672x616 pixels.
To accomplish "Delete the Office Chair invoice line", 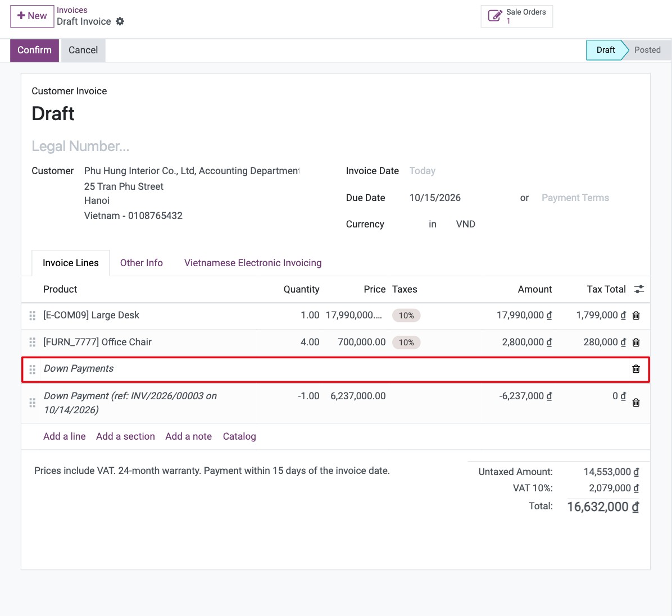I will 636,343.
